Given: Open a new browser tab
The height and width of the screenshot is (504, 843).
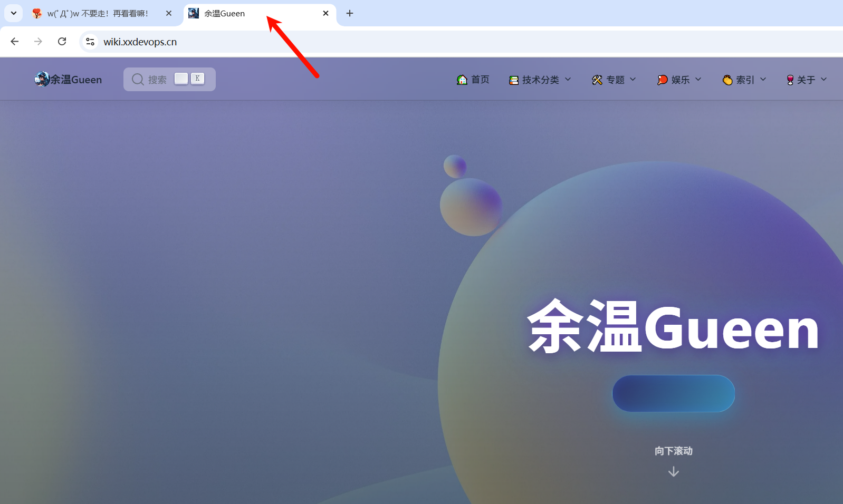Looking at the screenshot, I should point(349,13).
